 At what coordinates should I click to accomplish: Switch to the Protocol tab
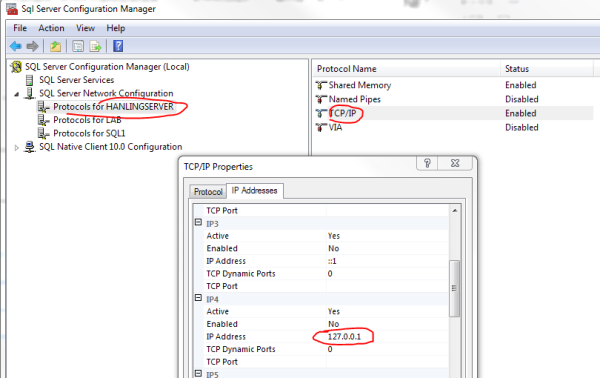(x=208, y=192)
